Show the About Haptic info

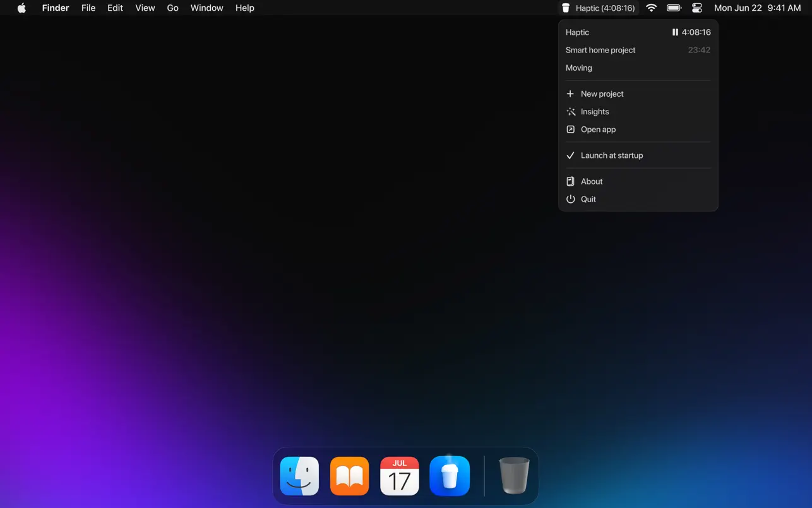[x=592, y=181]
